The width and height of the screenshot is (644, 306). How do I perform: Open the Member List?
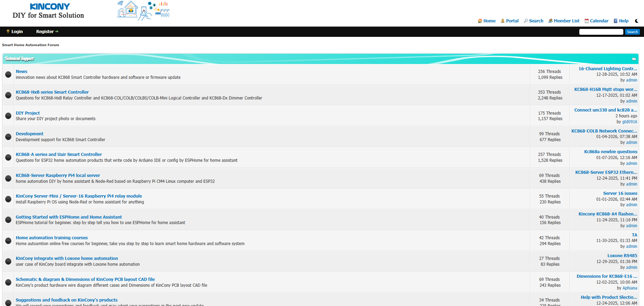(566, 21)
